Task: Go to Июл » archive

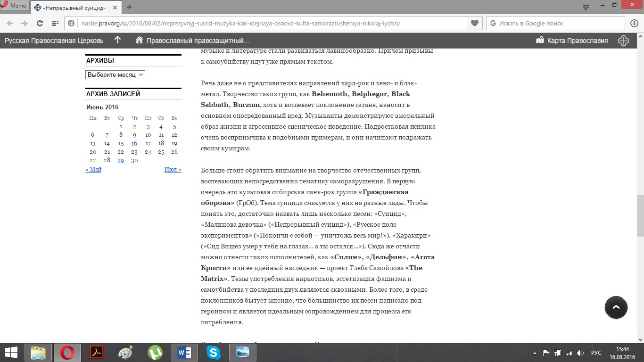Action: [173, 169]
